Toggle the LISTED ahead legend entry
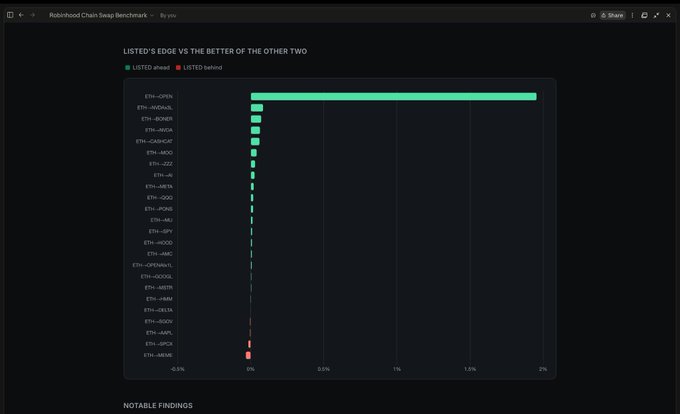Screen dimensions: 680x414 (147, 68)
